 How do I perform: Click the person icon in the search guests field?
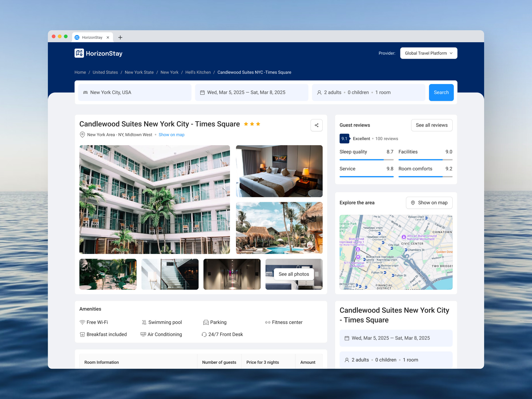pos(319,92)
